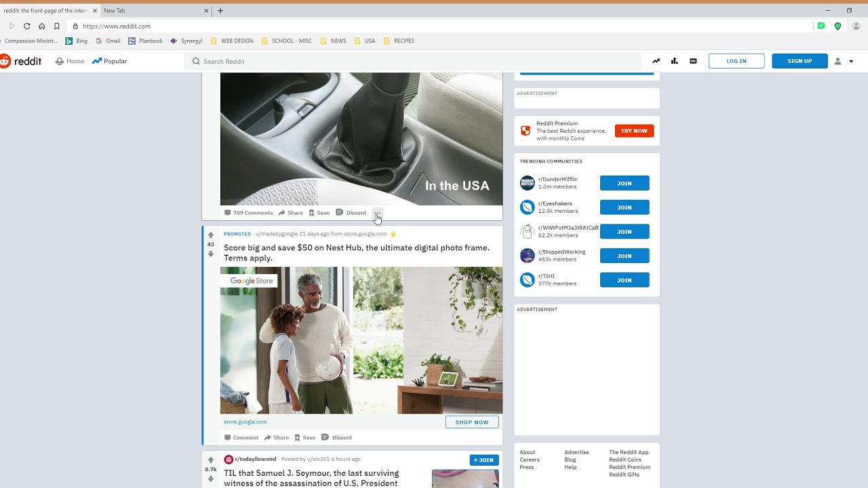The width and height of the screenshot is (868, 488).
Task: Open more options ellipsis on car post
Action: pos(378,213)
